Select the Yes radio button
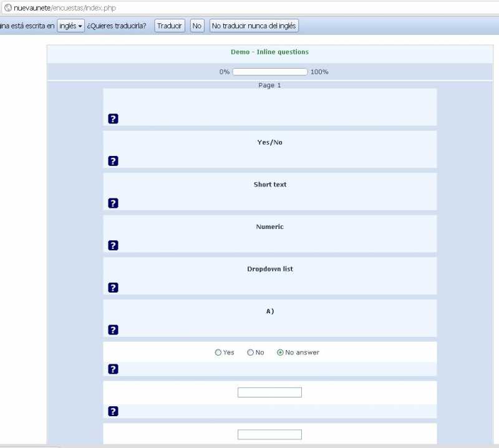 click(x=218, y=353)
